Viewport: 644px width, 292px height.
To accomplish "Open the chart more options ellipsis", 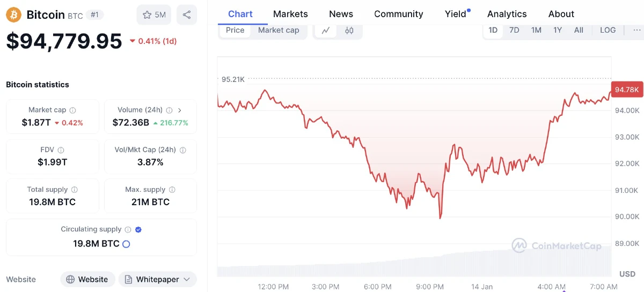I will pos(633,31).
